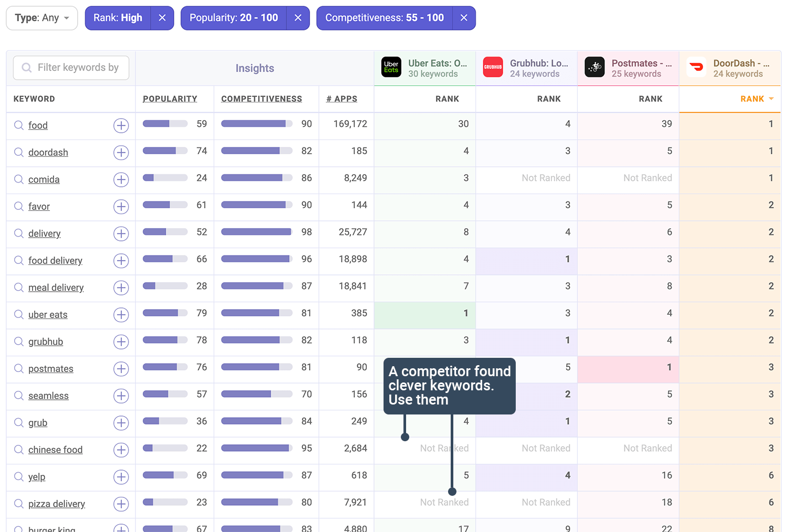Click magnifier icon next to 'delivery'
Viewport: 787px width, 532px height.
click(19, 233)
